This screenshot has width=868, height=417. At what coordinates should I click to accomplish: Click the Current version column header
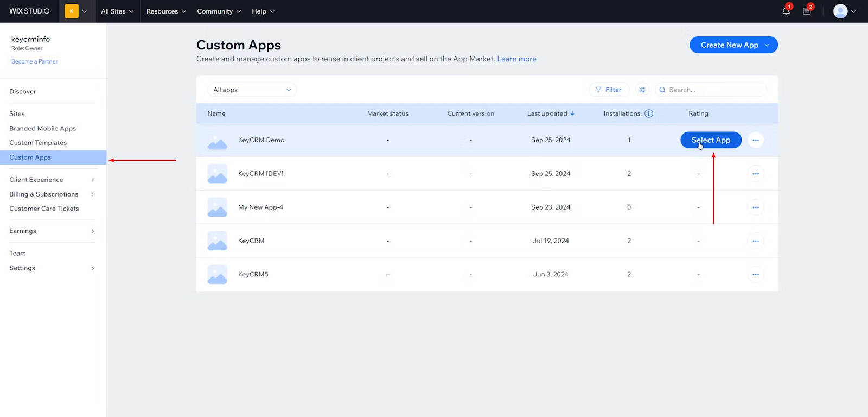pos(471,113)
